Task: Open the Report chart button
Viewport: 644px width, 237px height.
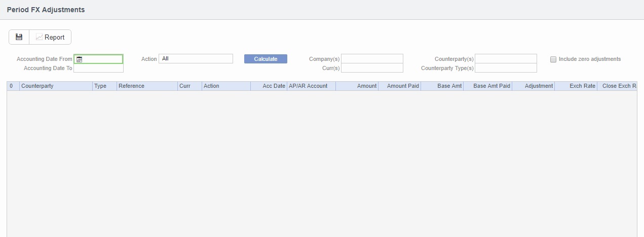Action: click(50, 37)
